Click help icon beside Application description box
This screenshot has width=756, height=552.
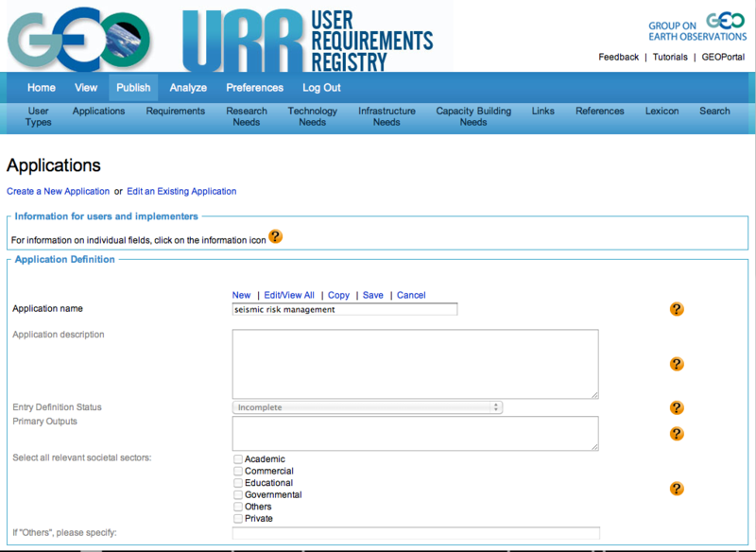(x=677, y=364)
